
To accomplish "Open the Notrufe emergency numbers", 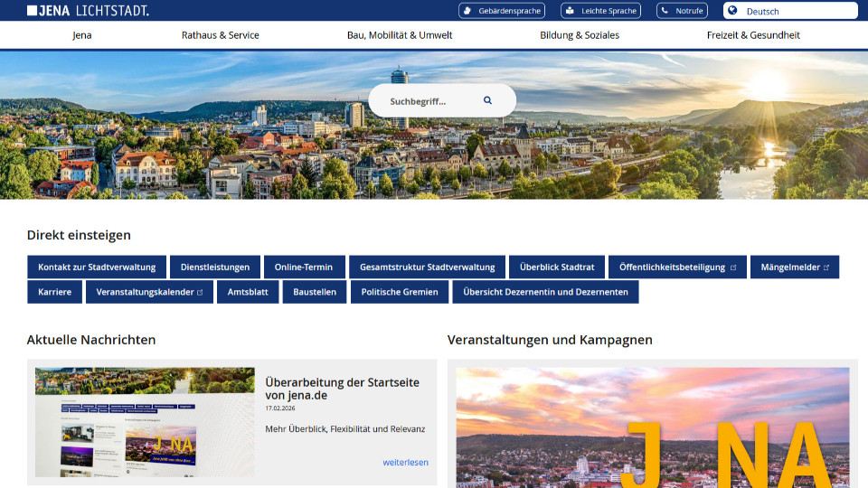I will point(682,11).
